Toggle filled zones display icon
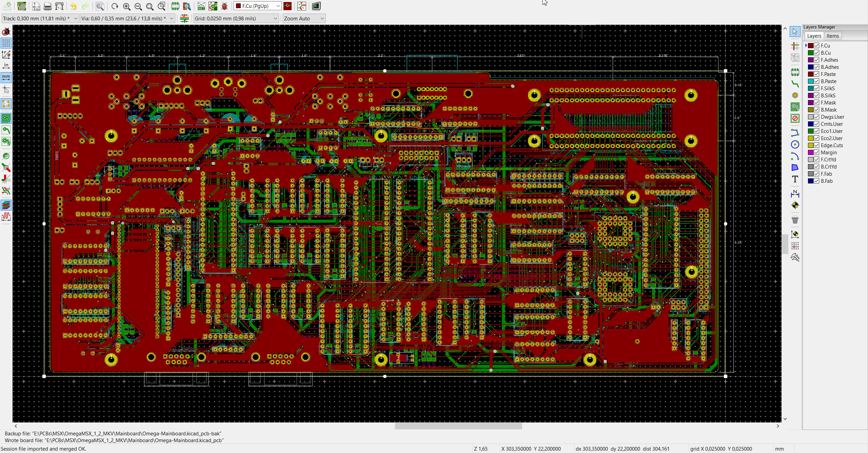868x453 pixels. (6, 118)
